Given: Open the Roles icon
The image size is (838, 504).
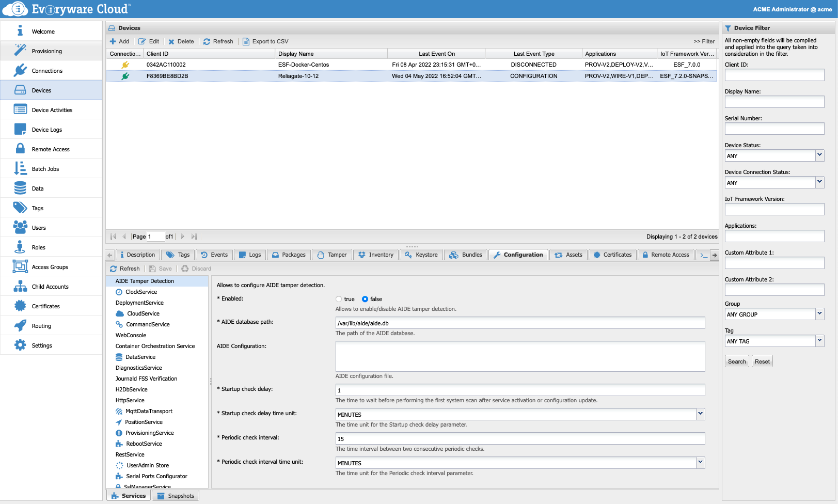Looking at the screenshot, I should (x=20, y=247).
